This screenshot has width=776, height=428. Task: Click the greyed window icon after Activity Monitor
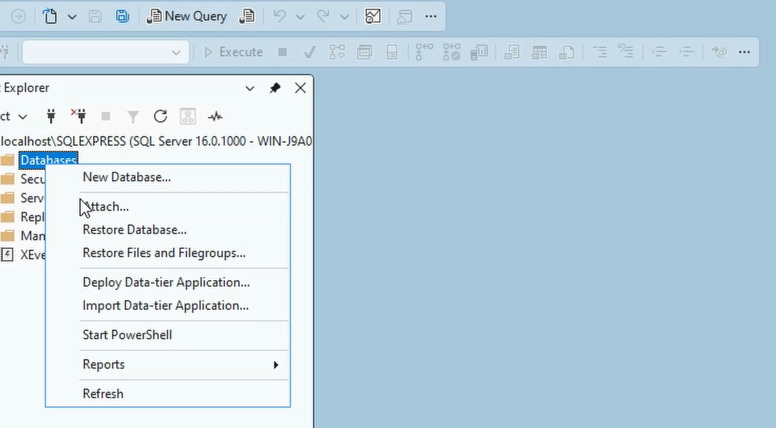click(x=404, y=16)
